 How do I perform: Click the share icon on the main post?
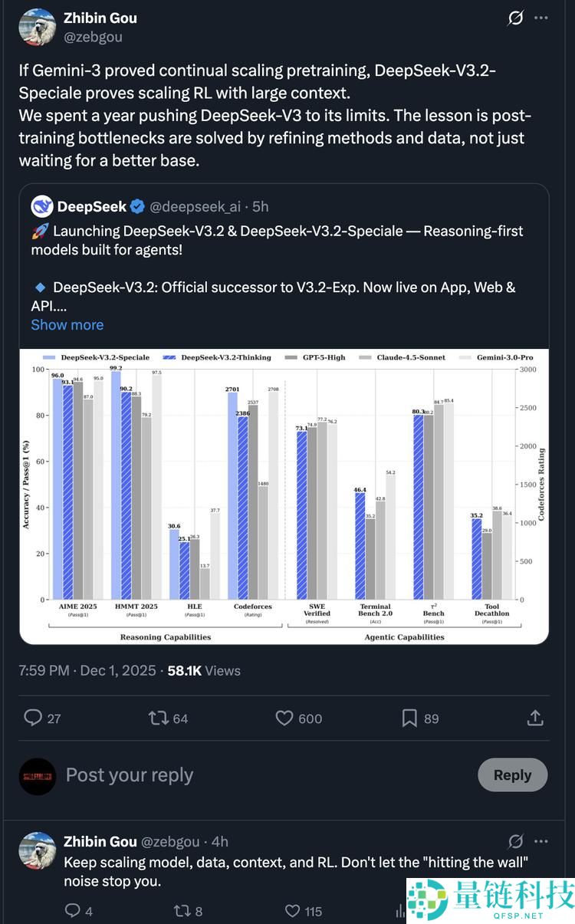point(535,718)
